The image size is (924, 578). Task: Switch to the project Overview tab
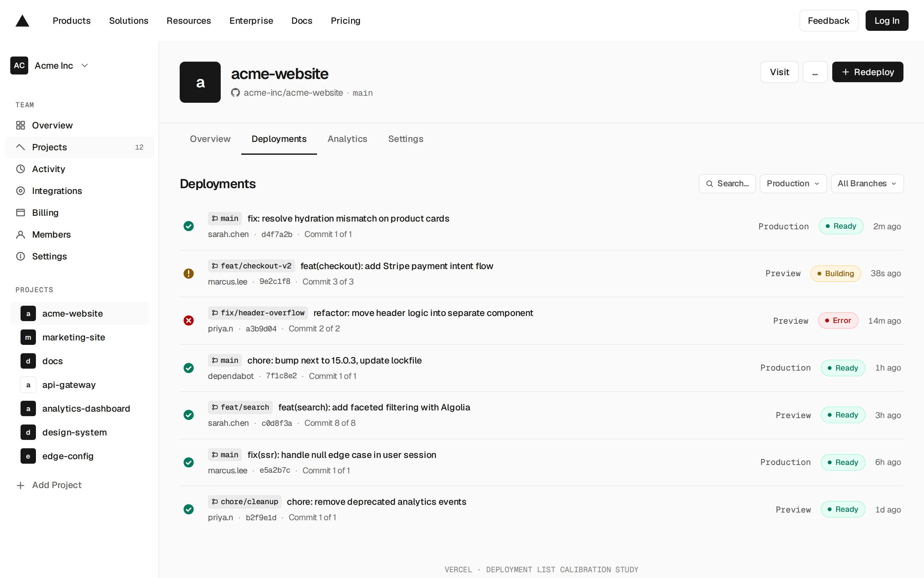click(210, 139)
